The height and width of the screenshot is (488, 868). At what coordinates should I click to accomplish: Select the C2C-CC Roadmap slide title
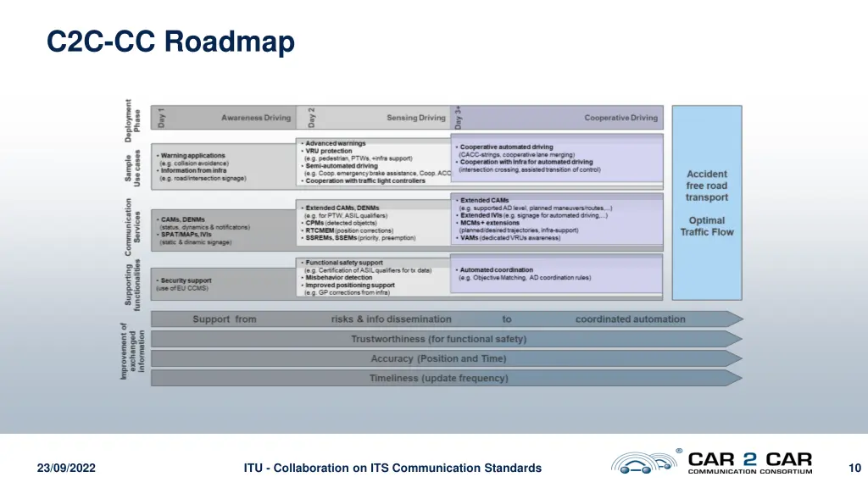pyautogui.click(x=171, y=42)
